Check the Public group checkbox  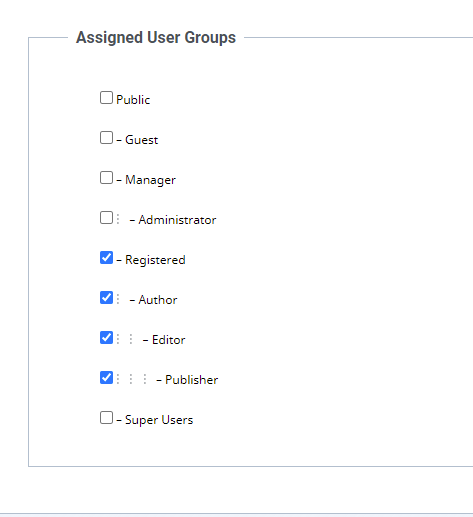(106, 98)
